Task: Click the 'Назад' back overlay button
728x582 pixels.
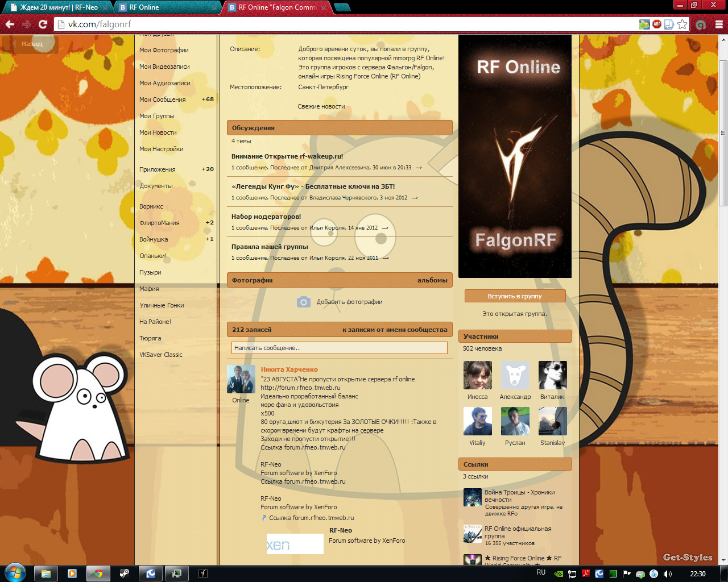Action: [30, 44]
